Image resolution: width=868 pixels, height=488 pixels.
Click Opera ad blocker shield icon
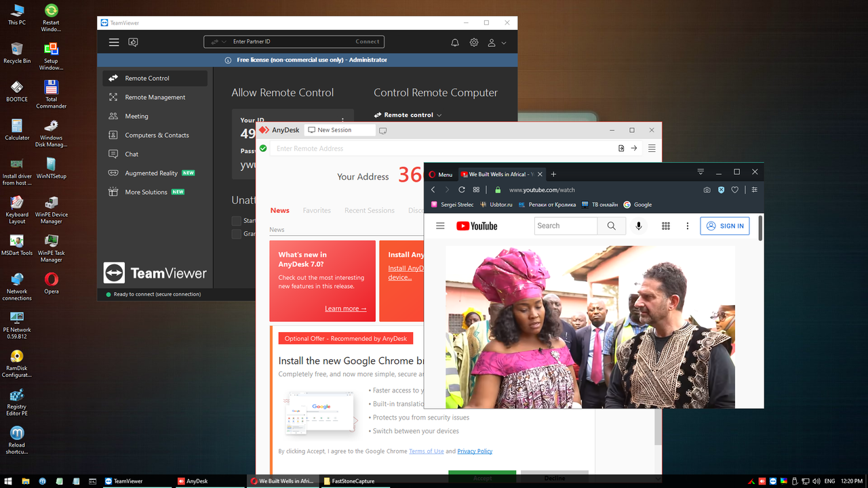[x=721, y=190]
